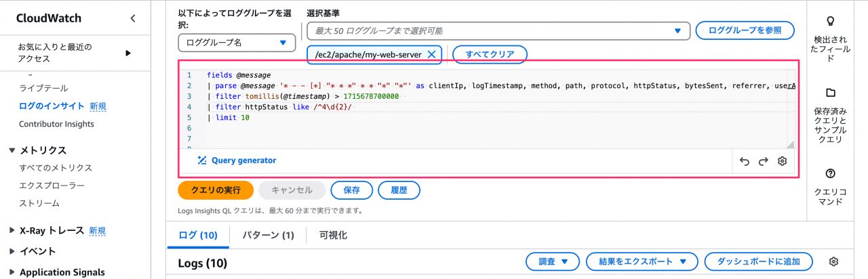Open results settings gear icon
Image resolution: width=868 pixels, height=279 pixels.
click(834, 261)
